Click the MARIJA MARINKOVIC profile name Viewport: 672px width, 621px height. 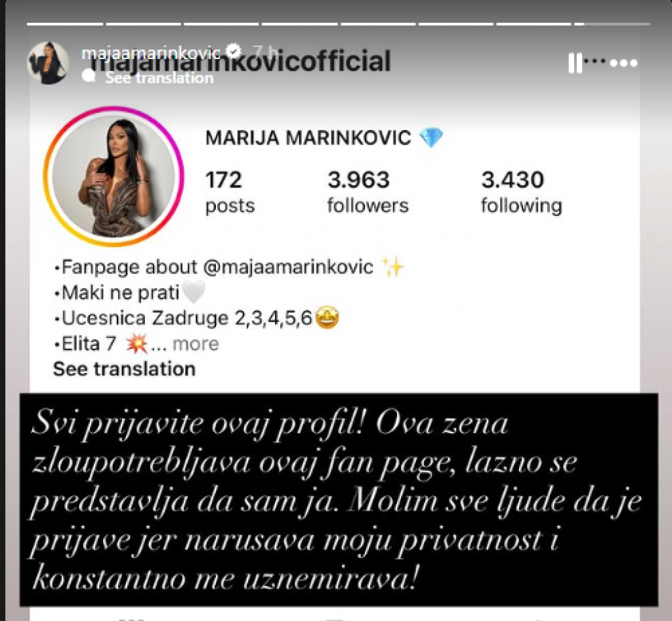[x=308, y=138]
